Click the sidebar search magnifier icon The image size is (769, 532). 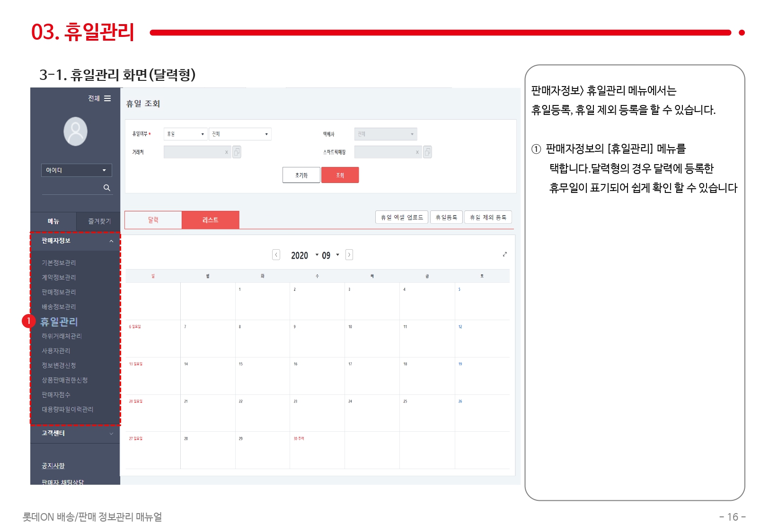pyautogui.click(x=107, y=188)
